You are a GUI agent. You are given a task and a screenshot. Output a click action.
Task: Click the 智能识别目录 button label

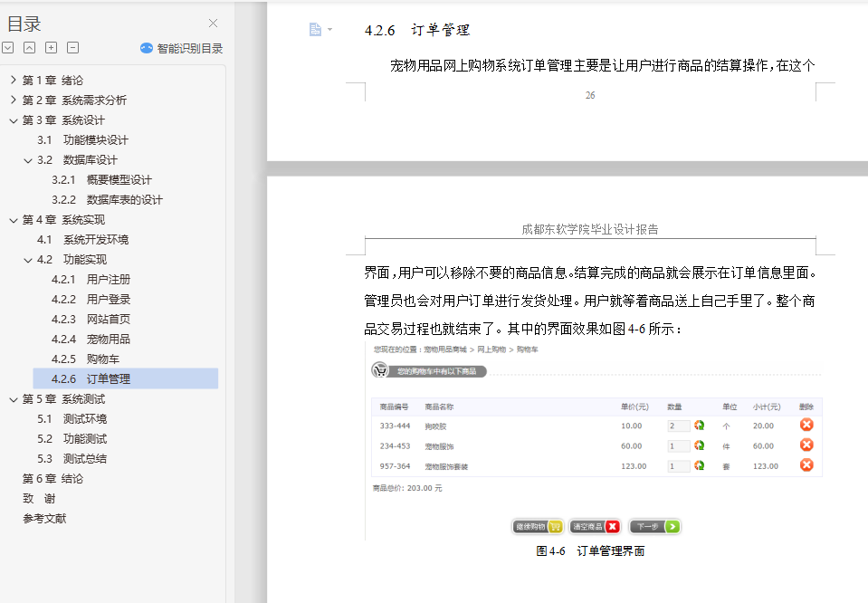(190, 48)
